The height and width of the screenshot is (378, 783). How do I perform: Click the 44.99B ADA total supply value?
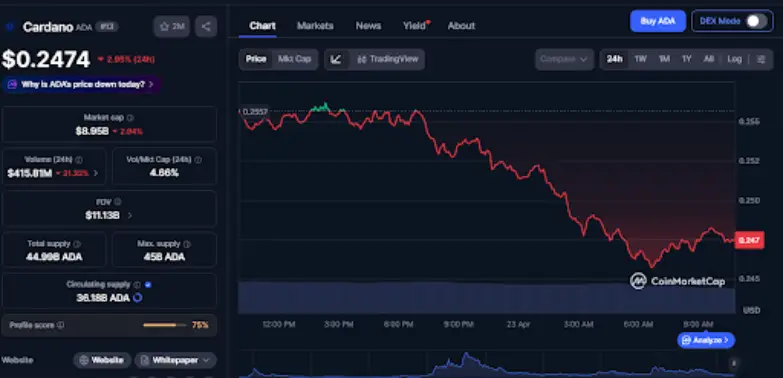click(x=54, y=257)
